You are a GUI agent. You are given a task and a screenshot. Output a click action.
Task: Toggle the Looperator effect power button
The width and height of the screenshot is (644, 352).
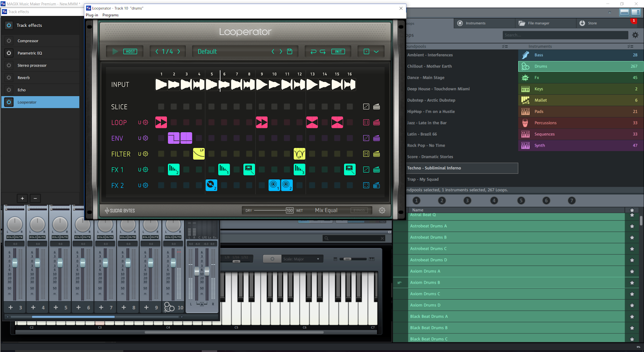click(x=9, y=102)
